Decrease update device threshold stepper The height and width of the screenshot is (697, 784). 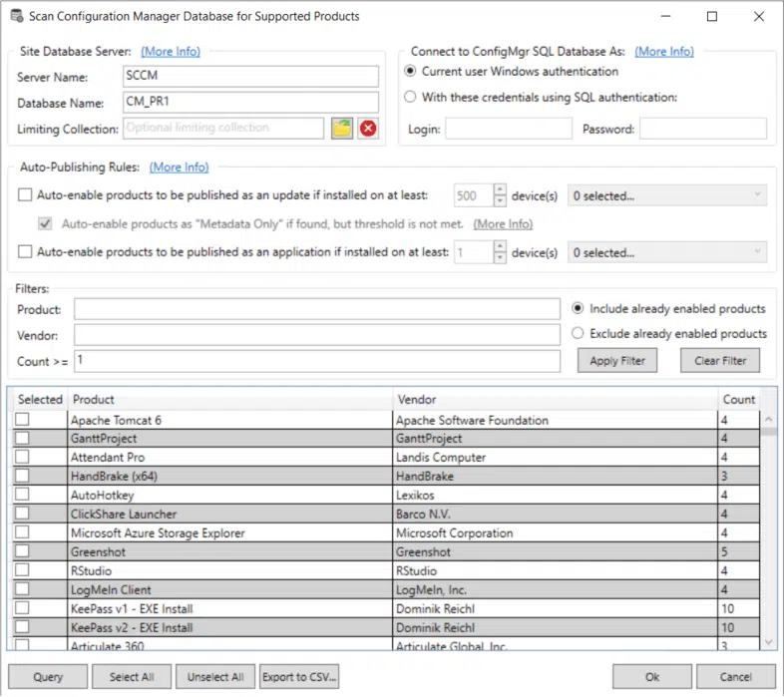(500, 201)
